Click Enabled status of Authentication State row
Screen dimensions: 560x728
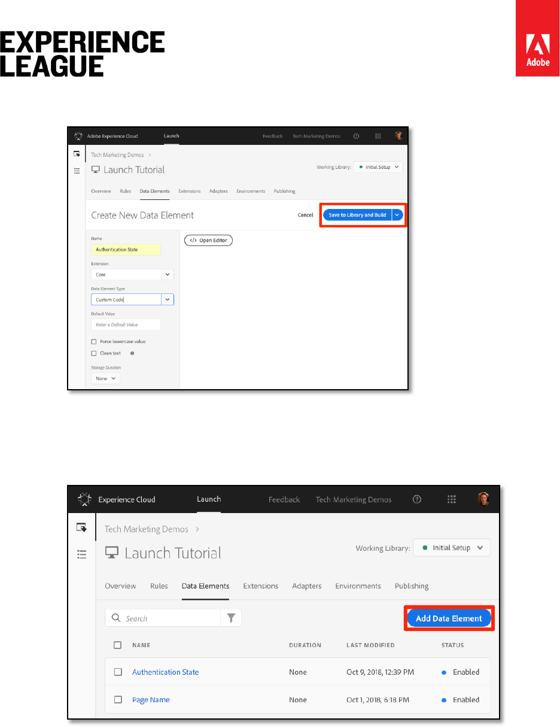tap(461, 672)
